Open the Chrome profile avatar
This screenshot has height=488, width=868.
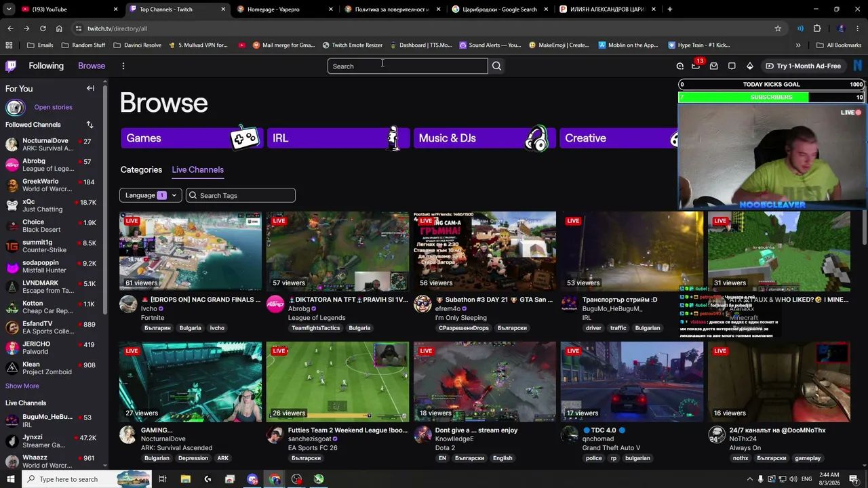[841, 28]
